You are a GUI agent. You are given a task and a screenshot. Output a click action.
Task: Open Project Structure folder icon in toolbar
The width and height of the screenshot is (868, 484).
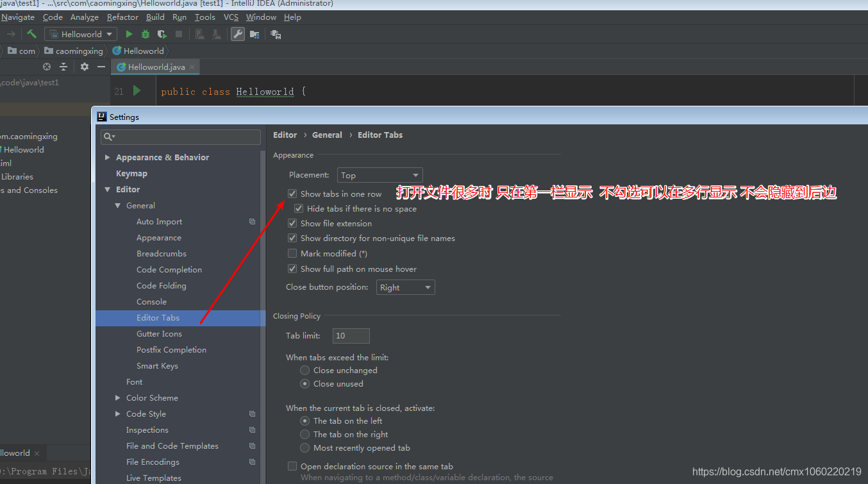click(x=255, y=34)
